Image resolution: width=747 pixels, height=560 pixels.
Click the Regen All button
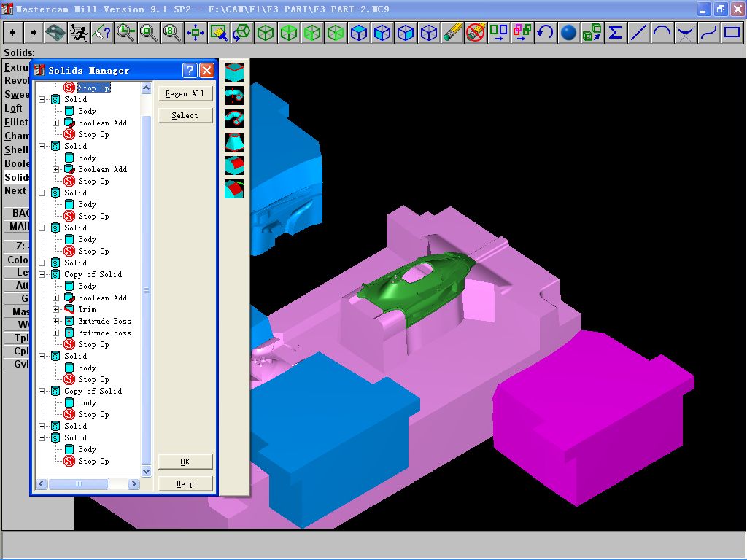(x=185, y=93)
